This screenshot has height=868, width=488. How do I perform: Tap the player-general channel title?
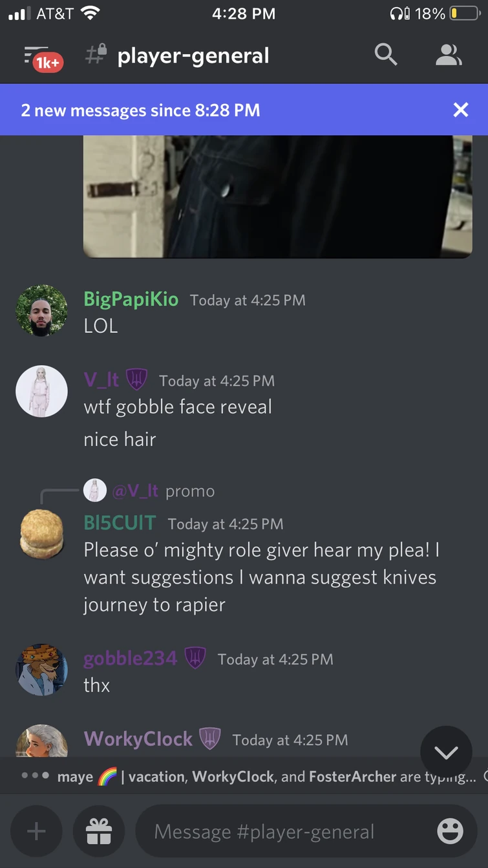pos(193,56)
